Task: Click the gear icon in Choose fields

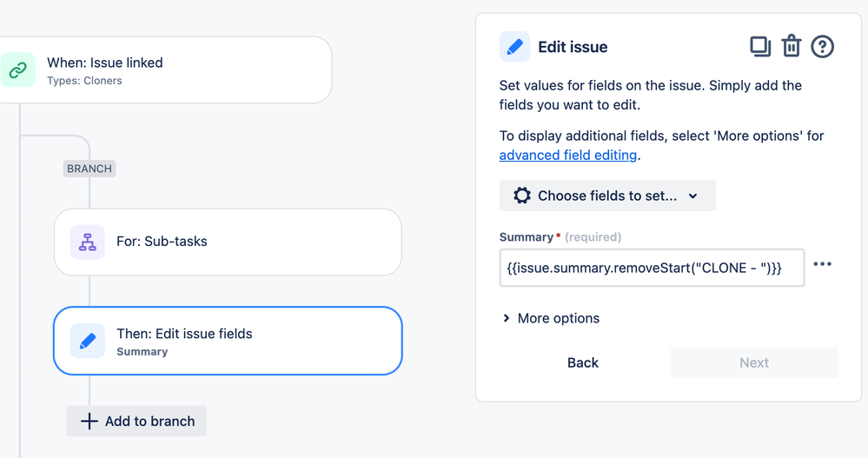Action: point(521,196)
